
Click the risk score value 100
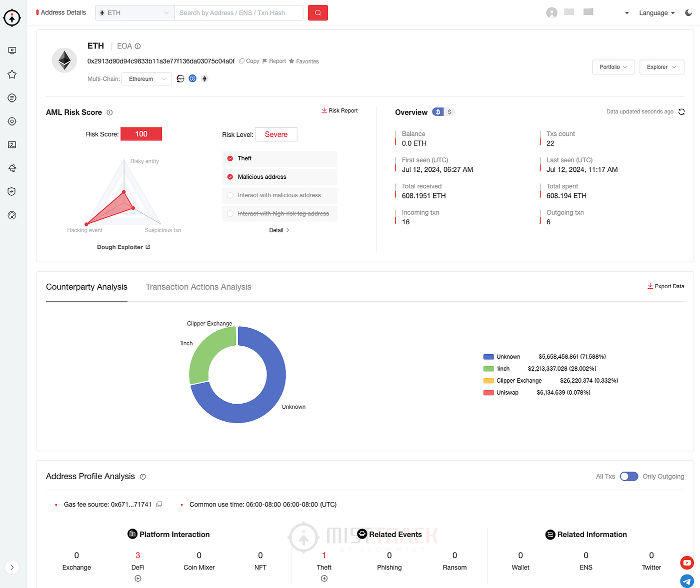point(141,134)
